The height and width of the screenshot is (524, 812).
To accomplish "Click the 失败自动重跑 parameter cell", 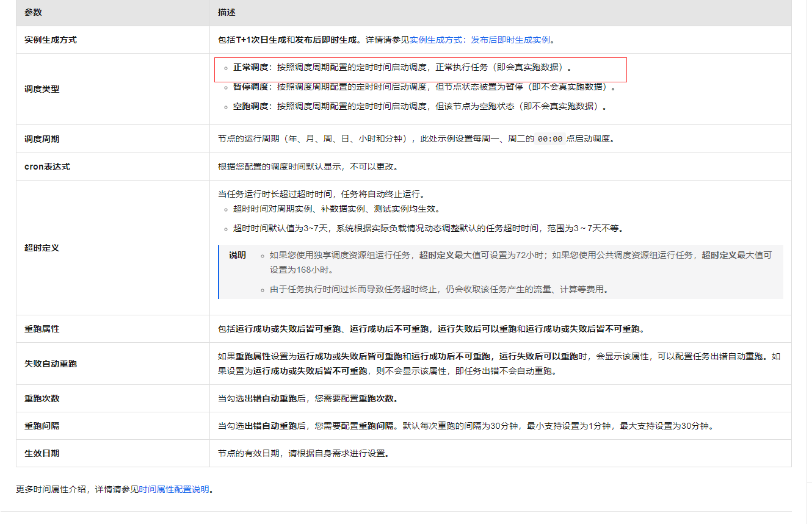I will [x=112, y=364].
